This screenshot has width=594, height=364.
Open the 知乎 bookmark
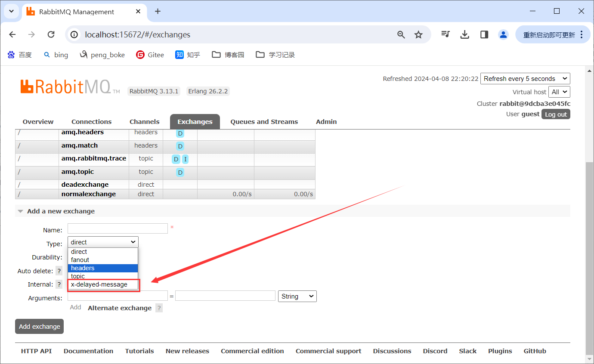point(188,55)
